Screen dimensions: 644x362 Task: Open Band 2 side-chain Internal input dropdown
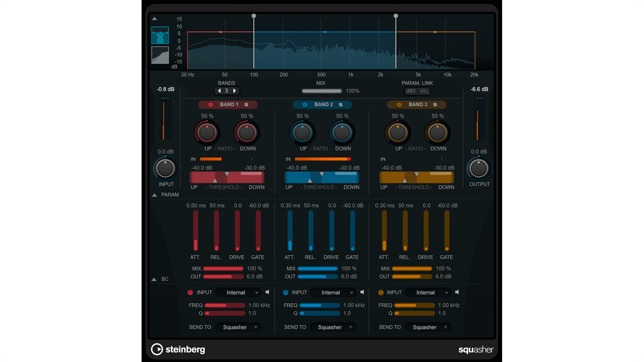click(333, 293)
